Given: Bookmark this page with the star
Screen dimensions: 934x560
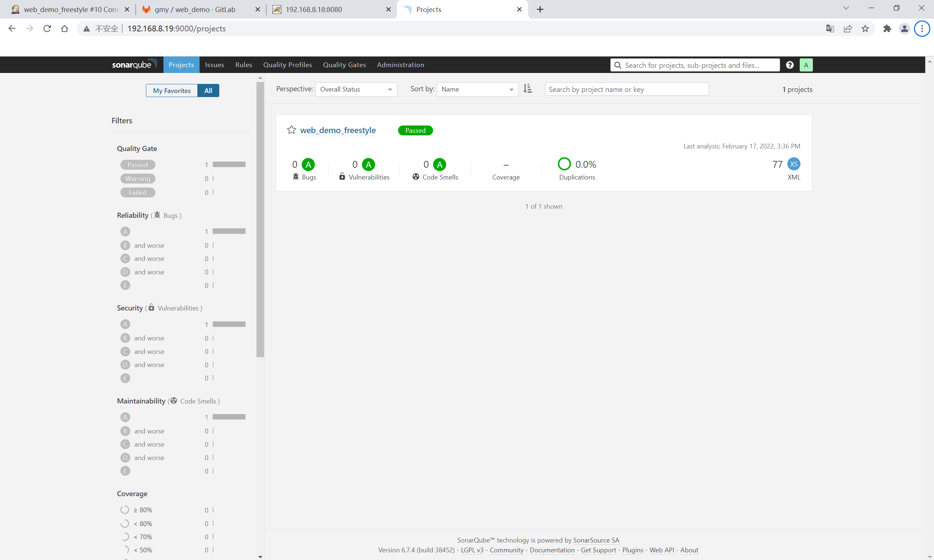Looking at the screenshot, I should click(865, 28).
